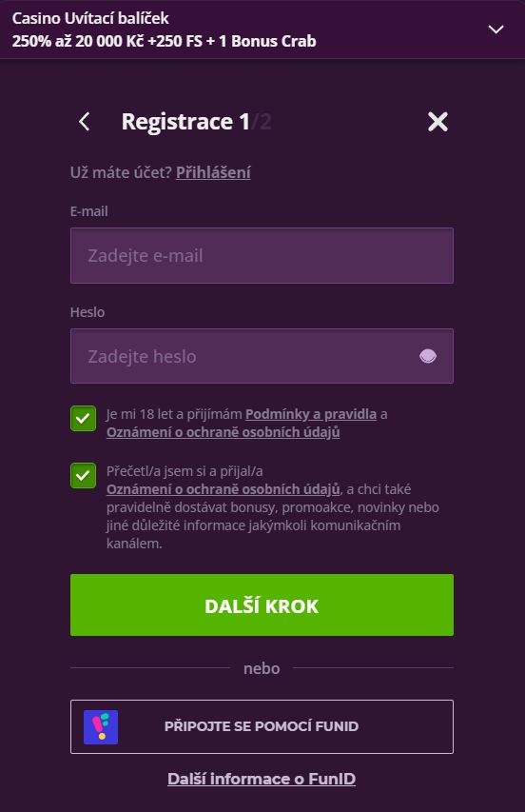The height and width of the screenshot is (812, 525).
Task: Click the Heslo field label
Action: click(x=87, y=312)
